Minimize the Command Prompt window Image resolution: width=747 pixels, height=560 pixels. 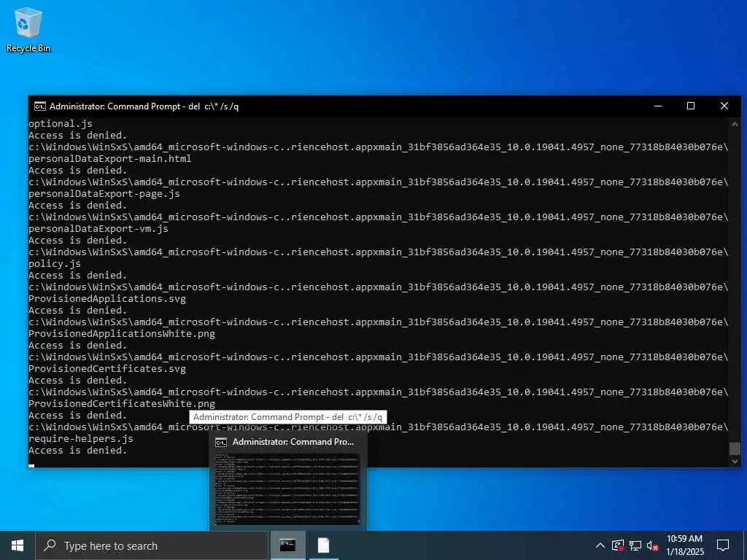pos(658,106)
